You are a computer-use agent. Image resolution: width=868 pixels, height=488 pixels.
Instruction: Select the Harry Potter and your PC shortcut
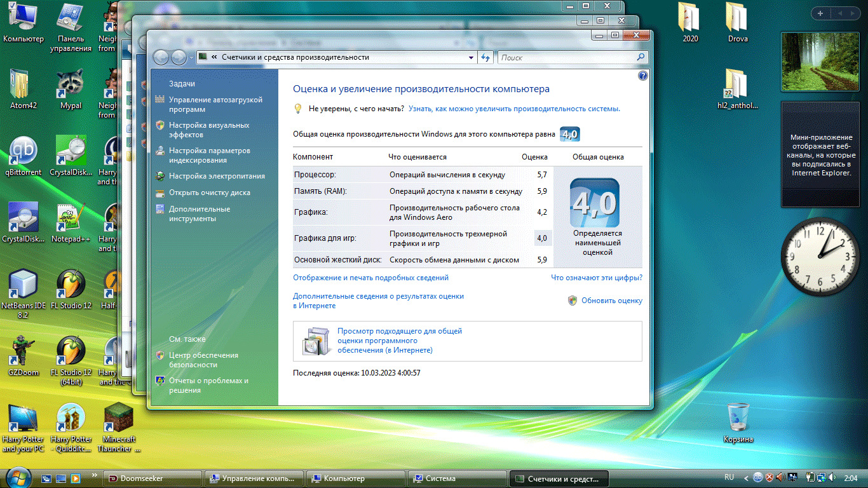[23, 428]
